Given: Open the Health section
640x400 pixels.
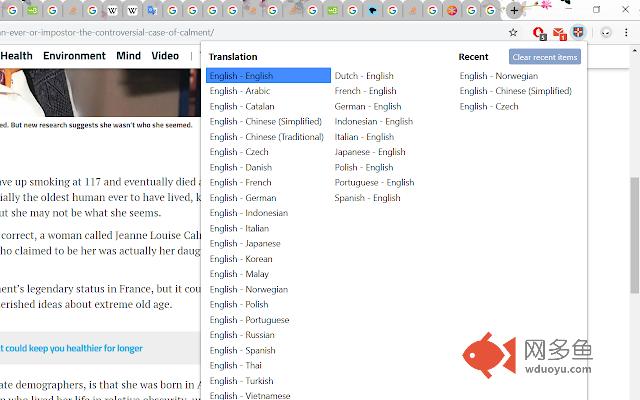Looking at the screenshot, I should coord(16,56).
